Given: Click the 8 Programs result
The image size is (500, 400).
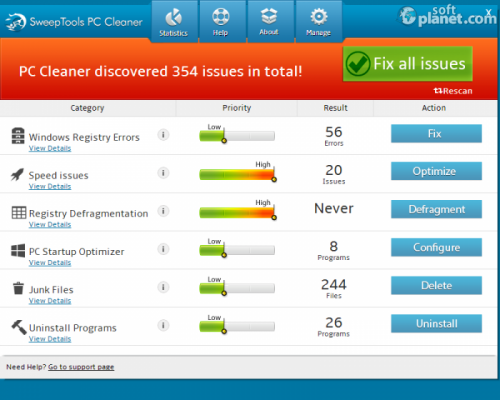Looking at the screenshot, I should coord(334,250).
